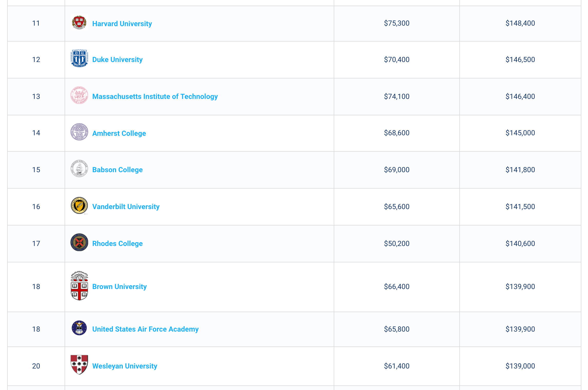Open the Amherst College link
The image size is (588, 390).
click(119, 133)
